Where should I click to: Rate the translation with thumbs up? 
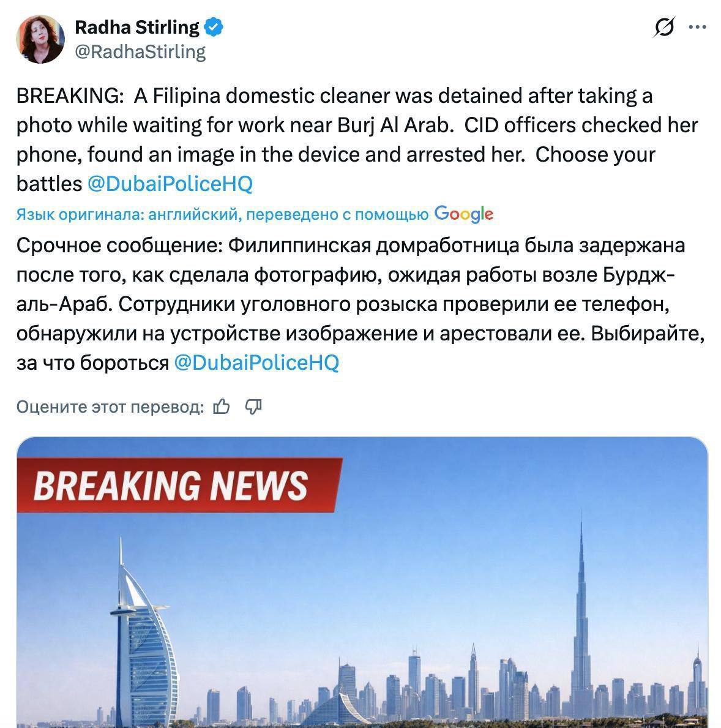[222, 407]
